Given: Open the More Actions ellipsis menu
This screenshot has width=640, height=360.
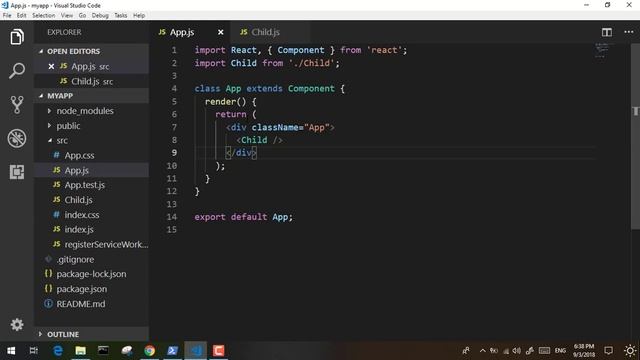Looking at the screenshot, I should tap(629, 32).
